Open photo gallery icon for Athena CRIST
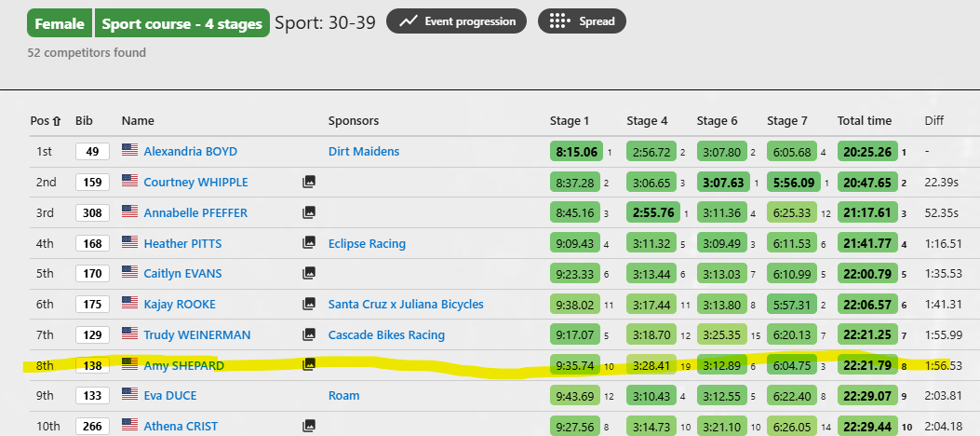Screen dimensions: 980x436 [308, 426]
